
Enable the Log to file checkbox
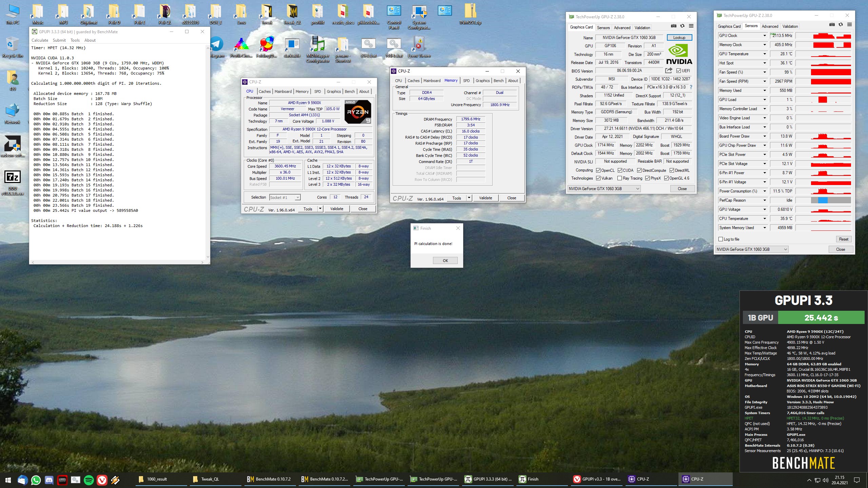721,239
